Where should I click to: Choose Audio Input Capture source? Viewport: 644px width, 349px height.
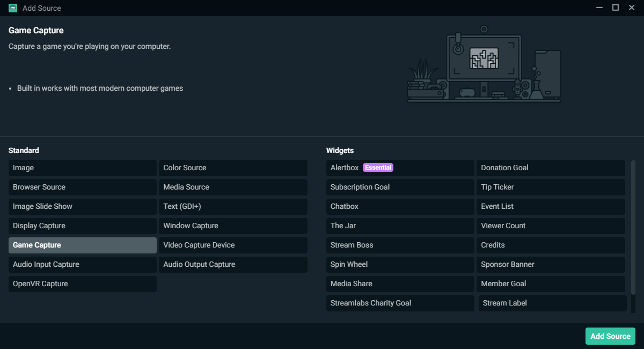point(83,265)
